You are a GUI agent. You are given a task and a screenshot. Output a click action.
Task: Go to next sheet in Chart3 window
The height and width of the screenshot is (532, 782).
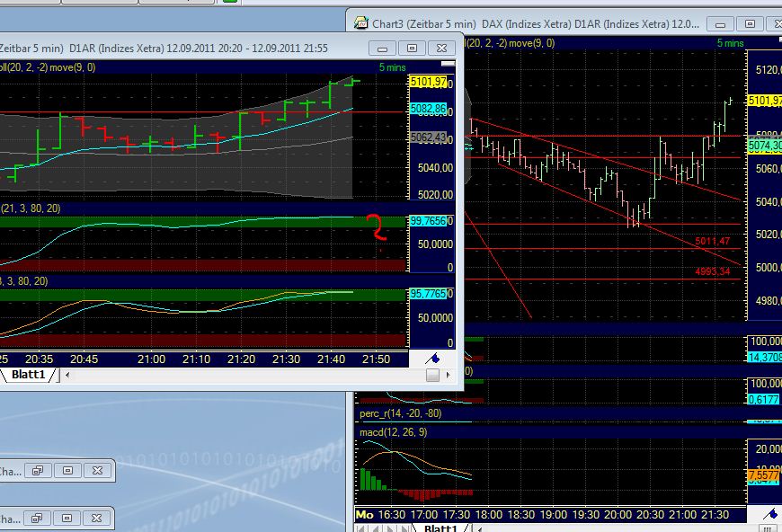tap(390, 528)
